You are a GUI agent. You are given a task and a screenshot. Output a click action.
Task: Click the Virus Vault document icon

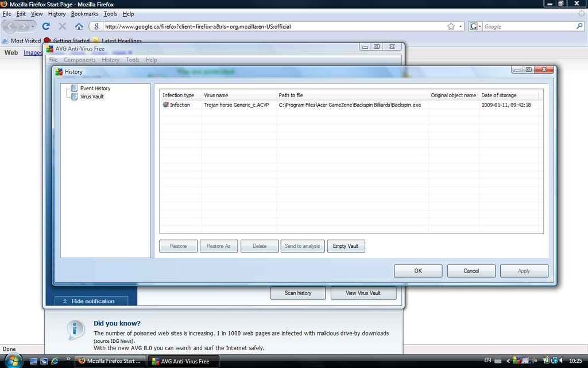click(x=74, y=97)
